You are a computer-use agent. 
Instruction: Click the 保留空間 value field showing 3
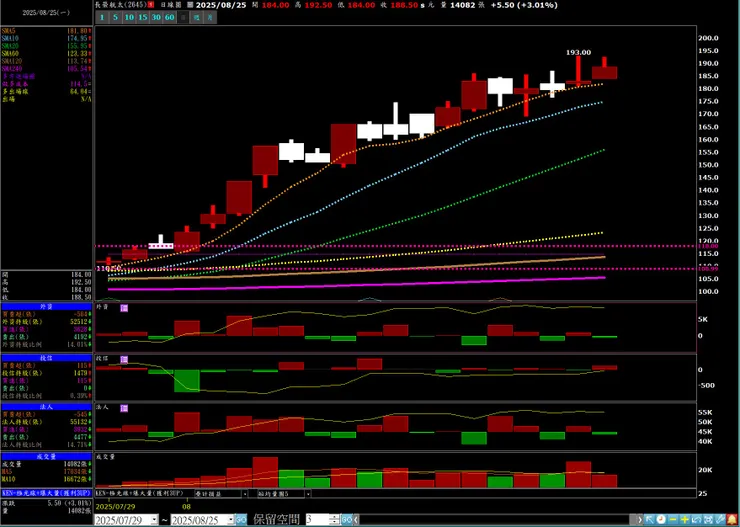point(319,519)
